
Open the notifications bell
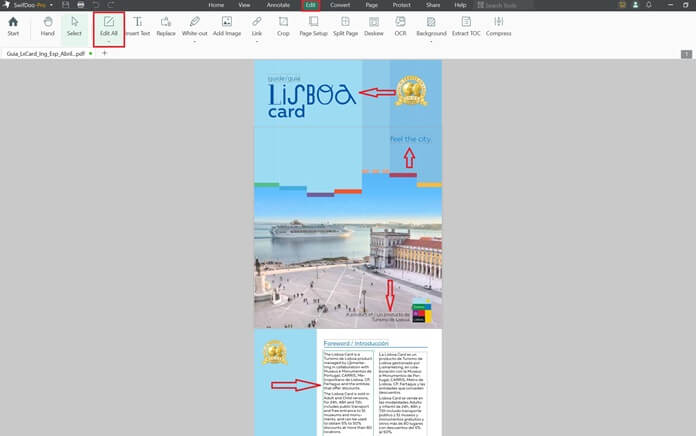pyautogui.click(x=649, y=5)
